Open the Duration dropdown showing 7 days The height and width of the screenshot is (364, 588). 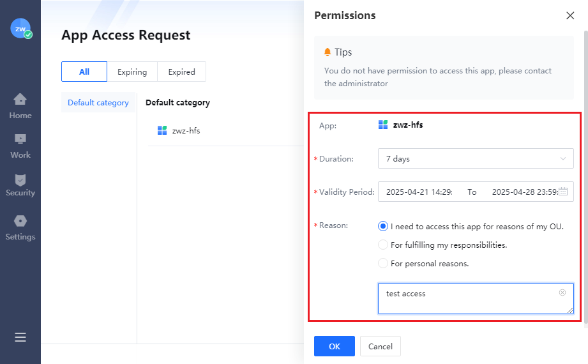(476, 158)
